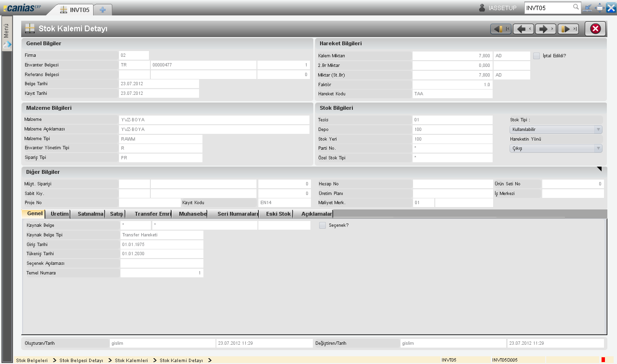Click the Kalem Miktarı quantity field
617x364 pixels.
[x=453, y=56]
